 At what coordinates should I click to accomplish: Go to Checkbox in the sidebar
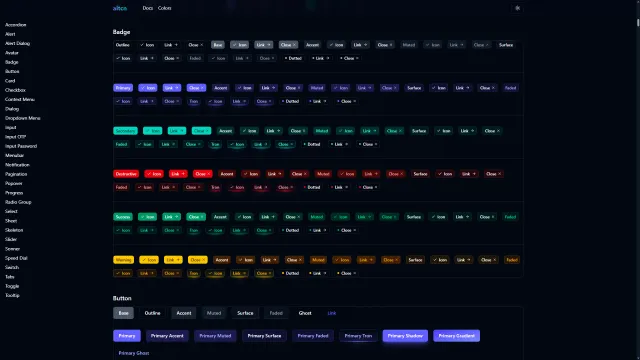[x=15, y=90]
